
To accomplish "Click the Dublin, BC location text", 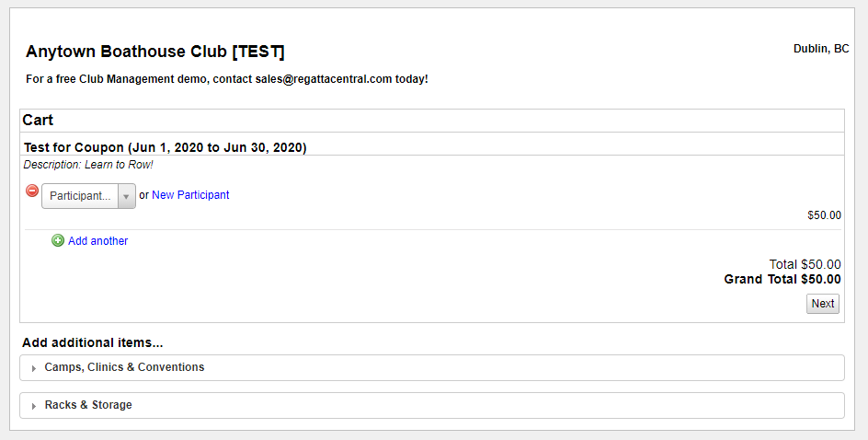I will pyautogui.click(x=821, y=49).
